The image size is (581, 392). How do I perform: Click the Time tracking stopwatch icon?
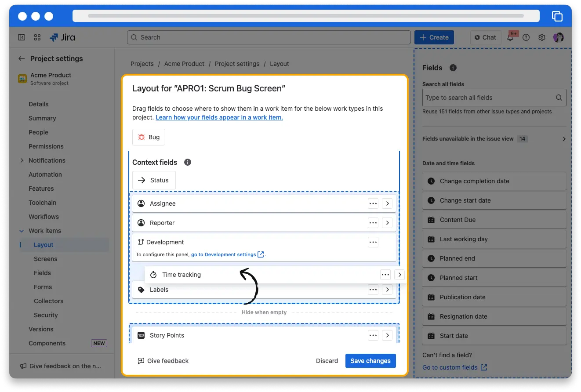tap(153, 275)
